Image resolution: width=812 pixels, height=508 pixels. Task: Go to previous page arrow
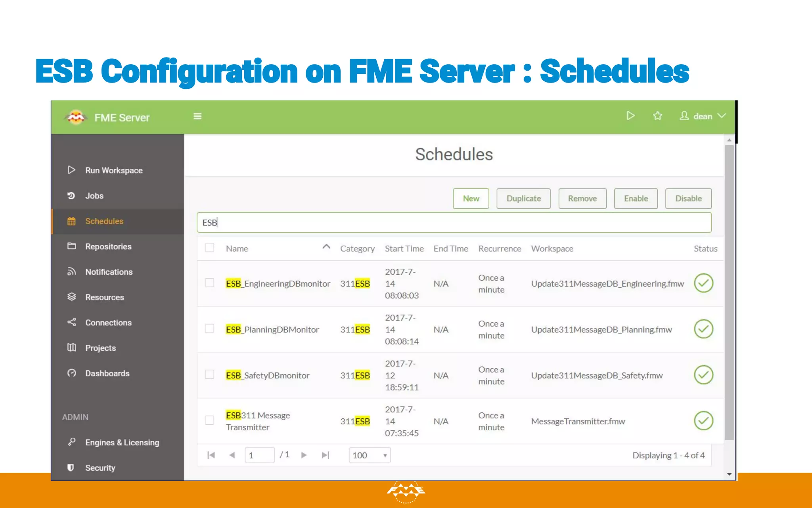click(x=232, y=455)
